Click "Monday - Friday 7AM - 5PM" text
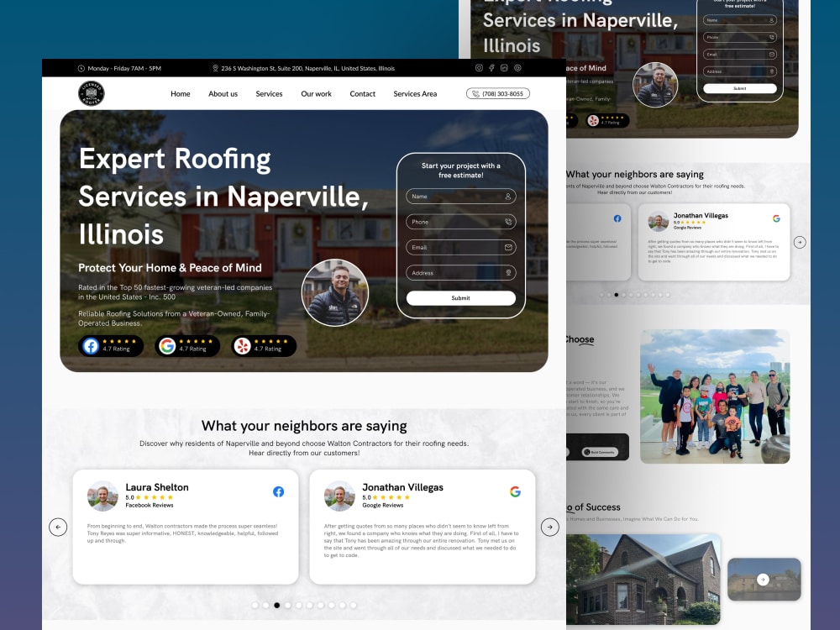Viewport: 840px width, 630px height. click(x=124, y=69)
